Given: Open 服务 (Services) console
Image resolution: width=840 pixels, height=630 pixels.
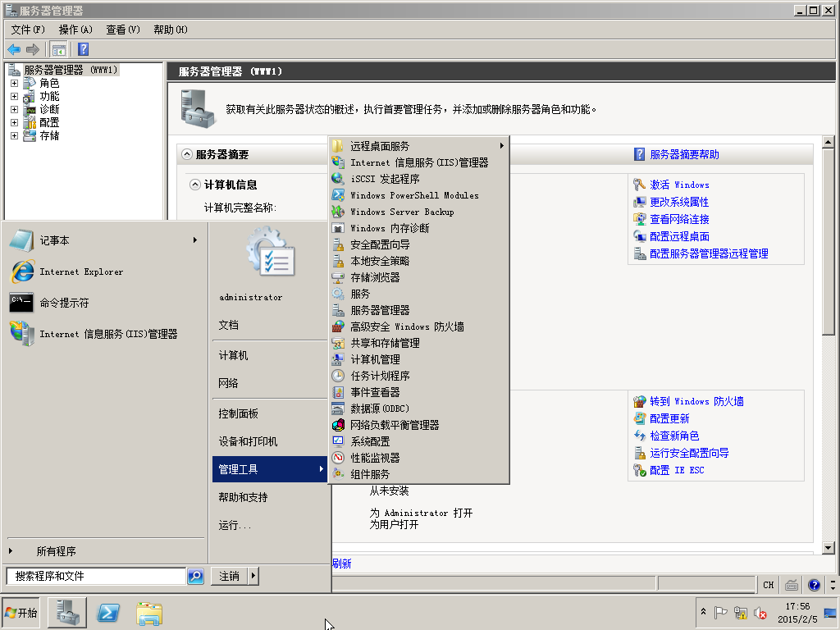Looking at the screenshot, I should (418, 294).
